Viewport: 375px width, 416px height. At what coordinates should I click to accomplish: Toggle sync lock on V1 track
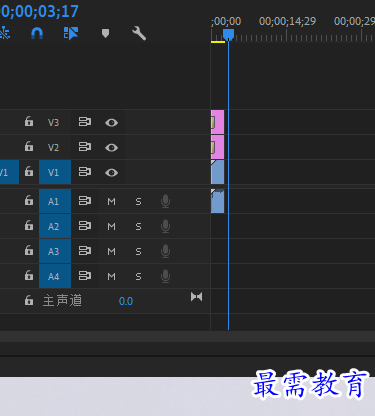tap(85, 172)
